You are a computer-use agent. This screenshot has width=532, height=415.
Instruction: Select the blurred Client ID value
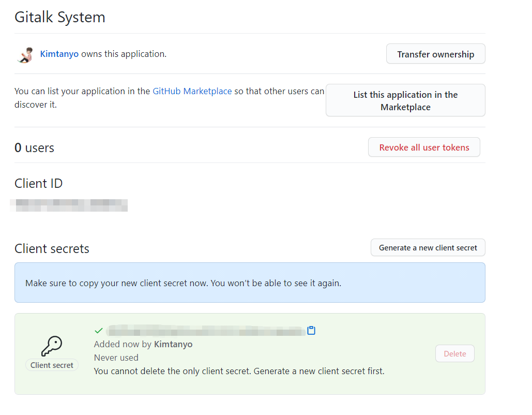69,205
